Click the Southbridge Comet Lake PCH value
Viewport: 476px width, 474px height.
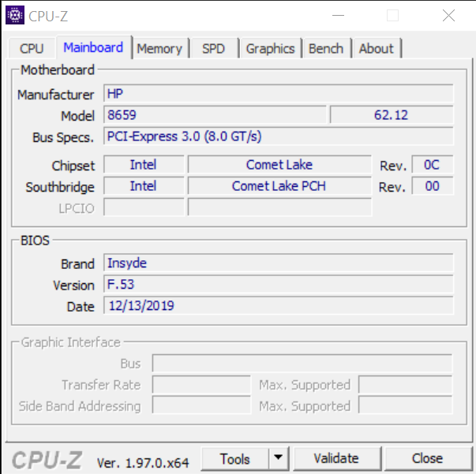click(279, 186)
